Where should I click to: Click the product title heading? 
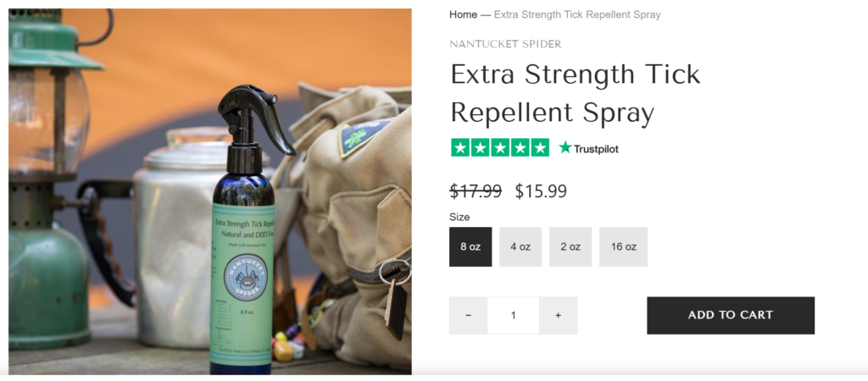pos(576,93)
